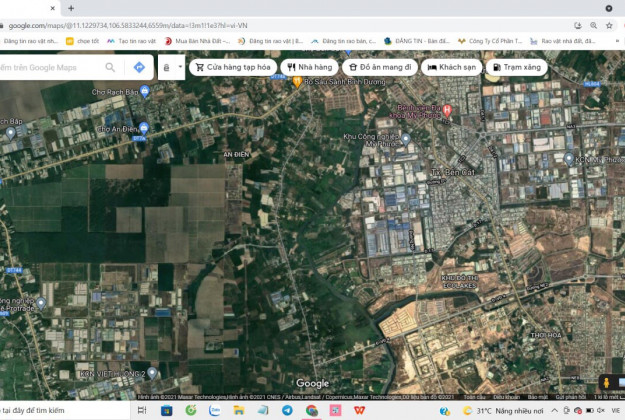Click the Trạm xăng category chip
Viewport: 625px width, 420px height.
[516, 67]
